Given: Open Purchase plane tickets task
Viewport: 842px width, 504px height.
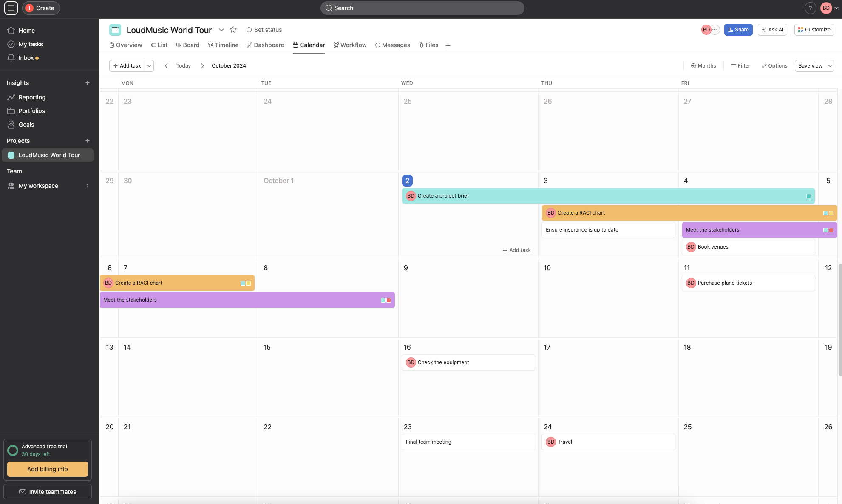Looking at the screenshot, I should click(x=748, y=283).
